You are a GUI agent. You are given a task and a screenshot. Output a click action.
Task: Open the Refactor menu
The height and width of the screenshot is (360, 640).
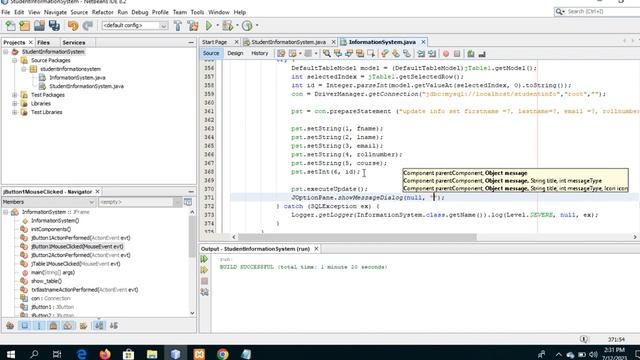tap(102, 12)
